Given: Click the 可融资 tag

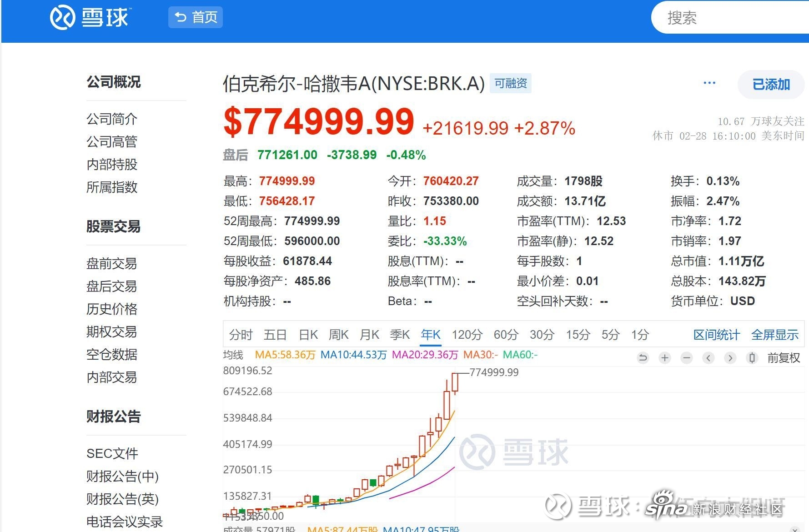Looking at the screenshot, I should coord(511,83).
